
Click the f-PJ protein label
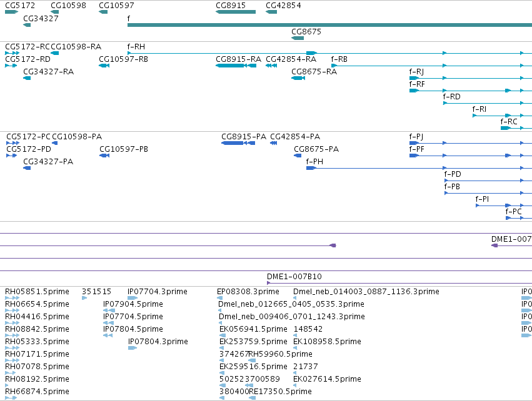coord(416,137)
